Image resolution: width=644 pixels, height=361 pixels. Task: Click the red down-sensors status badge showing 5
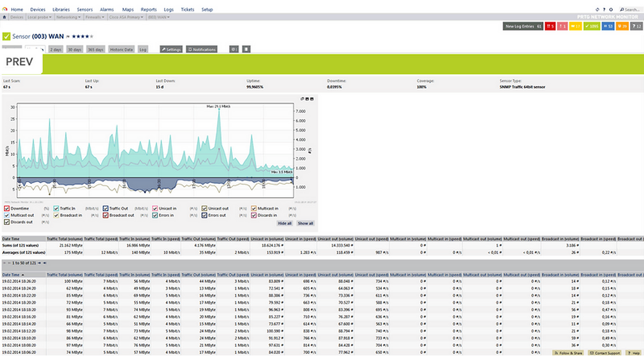pos(550,26)
